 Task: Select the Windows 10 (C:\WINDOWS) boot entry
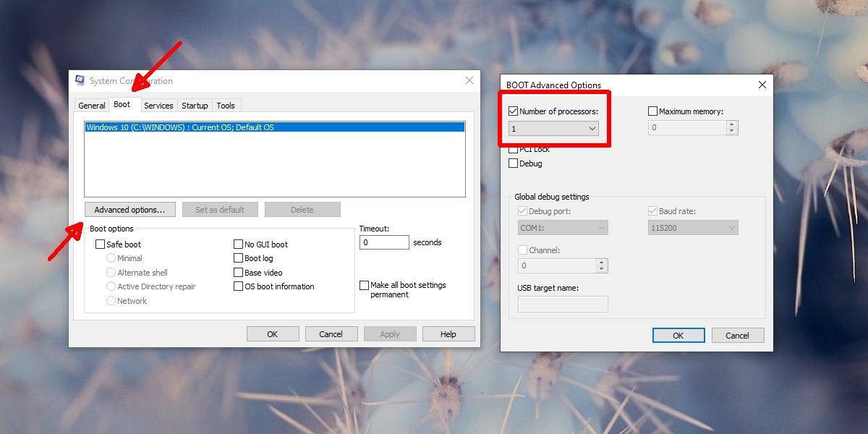point(274,127)
